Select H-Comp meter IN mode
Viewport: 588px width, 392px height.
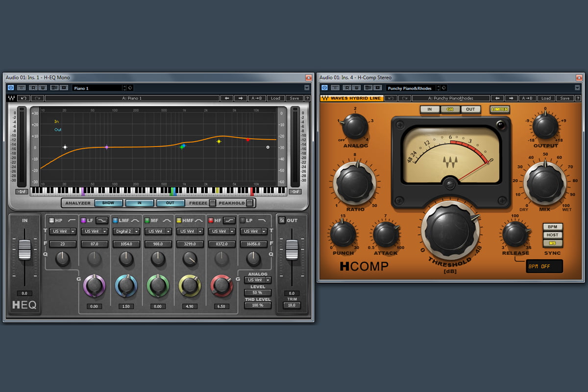point(430,109)
